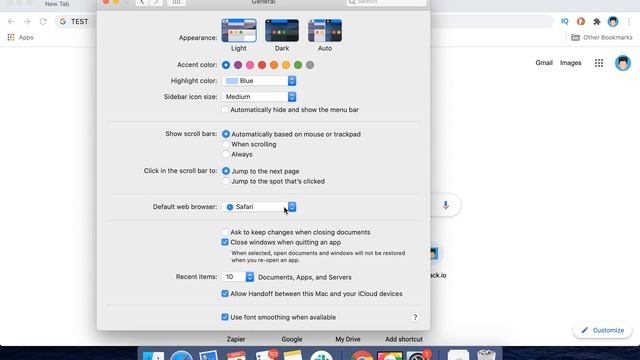Enable automatically hide and show menu bar

[x=225, y=109]
